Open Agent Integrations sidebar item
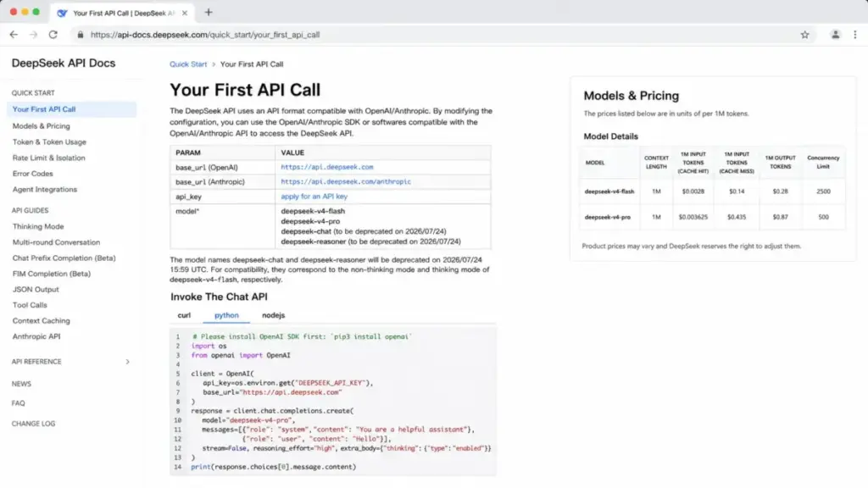Screen dimensions: 868x488 45,189
